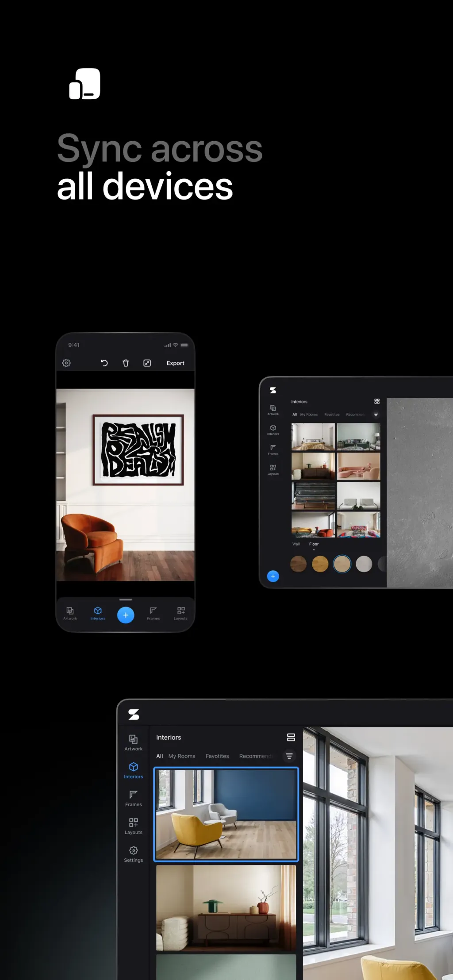
Task: Tap the undo arrow on the phone toolbar
Action: tap(104, 363)
